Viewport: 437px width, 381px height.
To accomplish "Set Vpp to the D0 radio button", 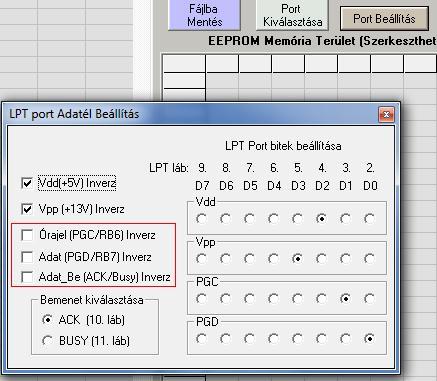I will (x=369, y=259).
